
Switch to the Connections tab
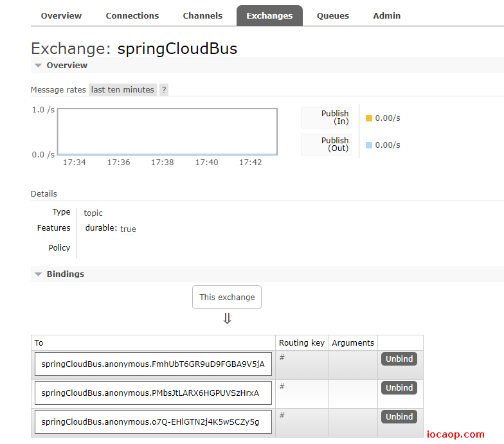(132, 15)
